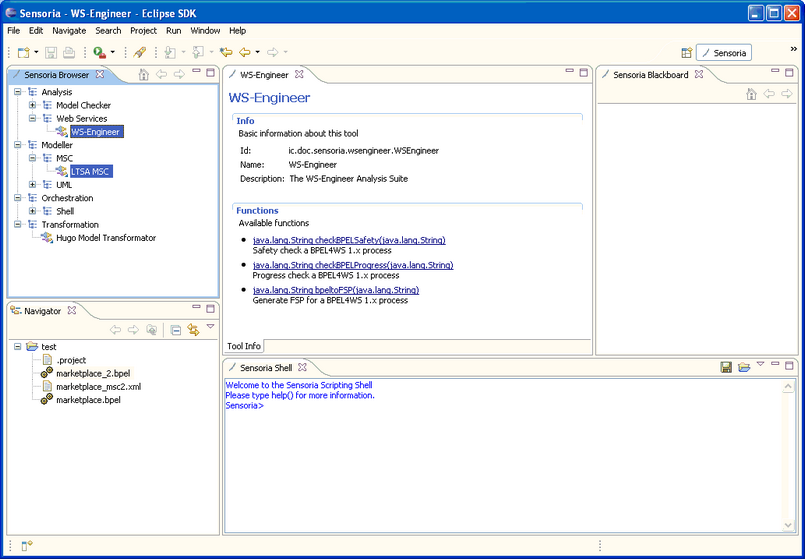Viewport: 805px width, 559px height.
Task: Open the Project menu
Action: coord(143,31)
